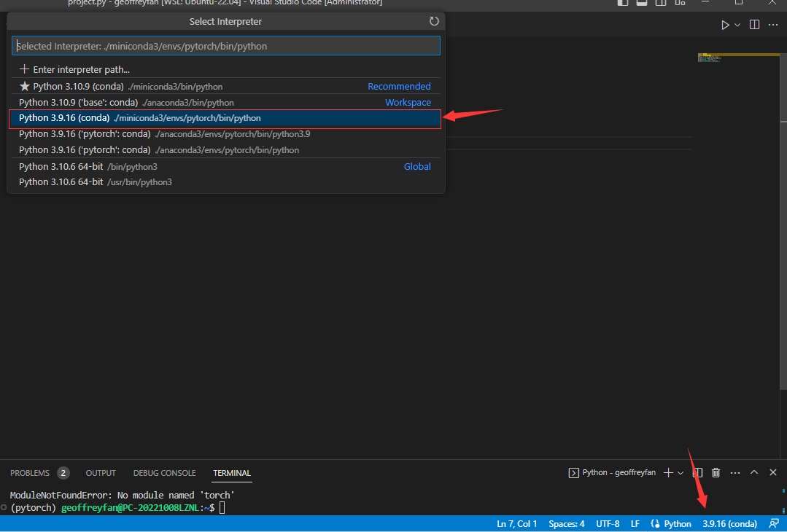
Task: Add a new terminal with plus icon
Action: pyautogui.click(x=668, y=473)
